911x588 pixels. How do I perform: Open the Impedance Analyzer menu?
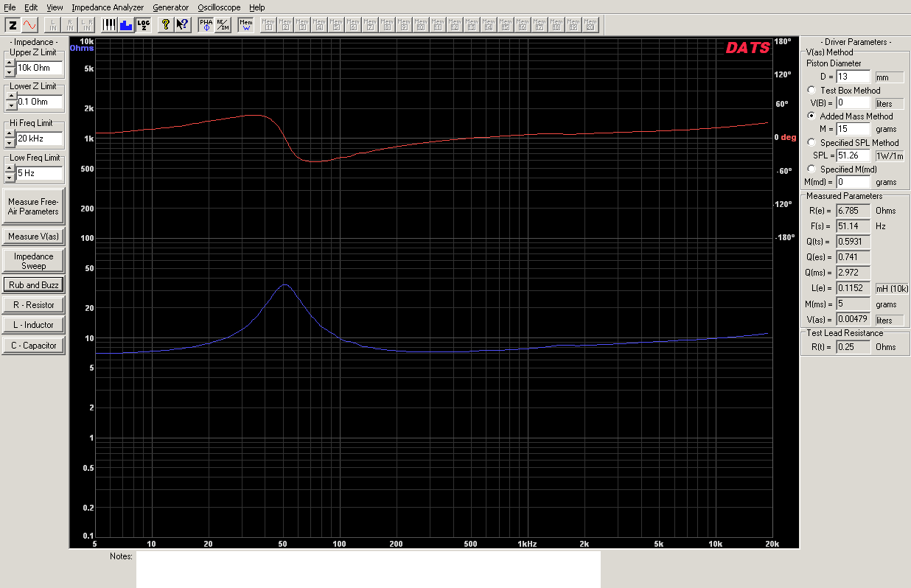coord(108,7)
